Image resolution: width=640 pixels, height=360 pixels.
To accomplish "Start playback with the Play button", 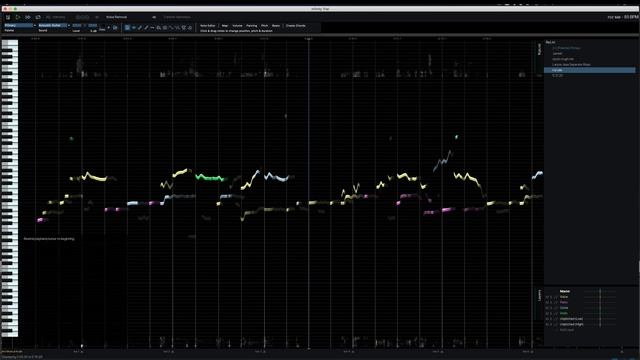I will pos(18,17).
